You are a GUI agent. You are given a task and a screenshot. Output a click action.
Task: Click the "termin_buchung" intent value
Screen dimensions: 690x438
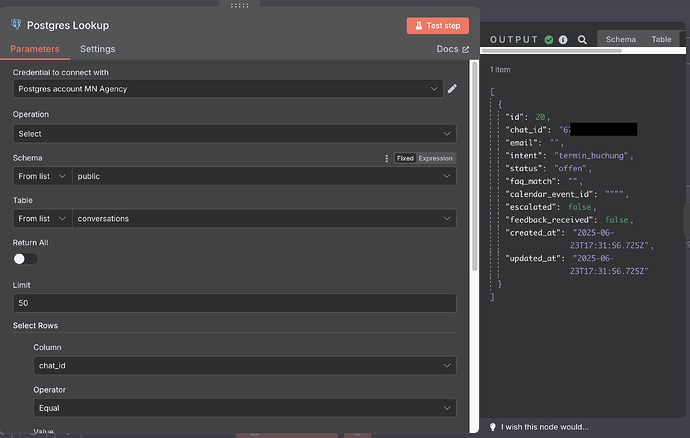(591, 155)
